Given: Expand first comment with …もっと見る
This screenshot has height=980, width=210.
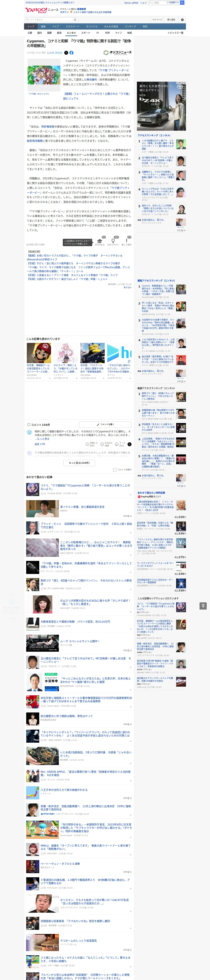Looking at the screenshot, I should 42,439.
